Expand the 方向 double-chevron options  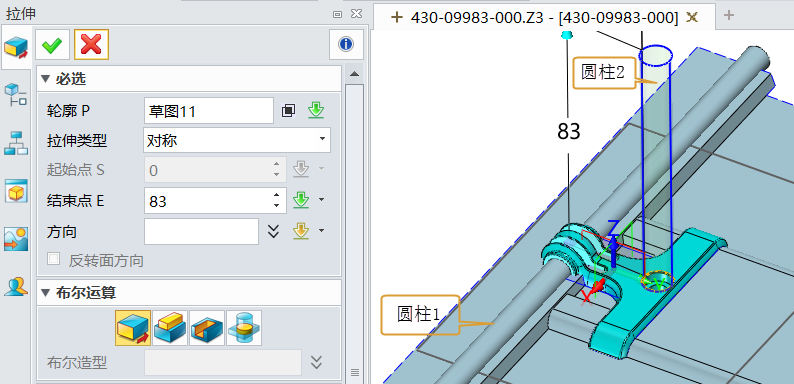coord(273,232)
